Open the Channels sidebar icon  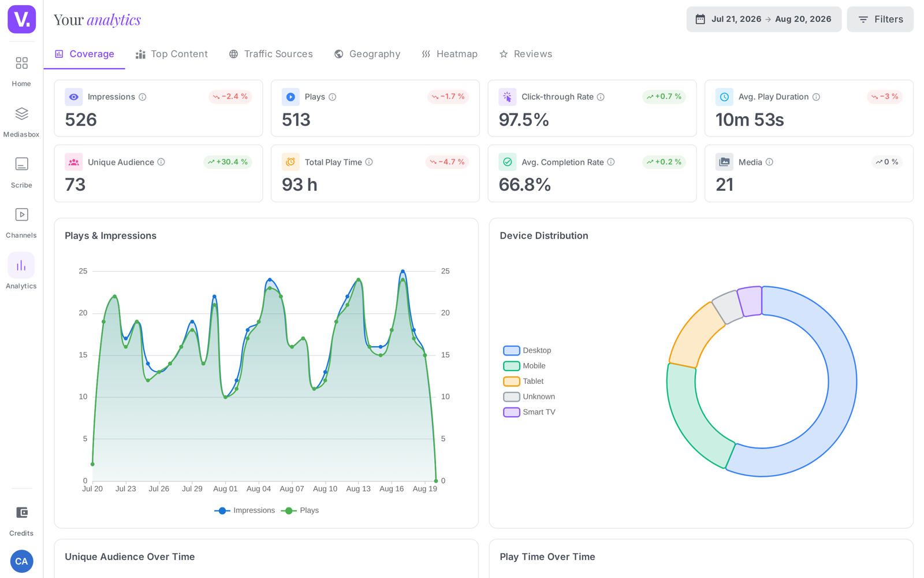click(21, 215)
